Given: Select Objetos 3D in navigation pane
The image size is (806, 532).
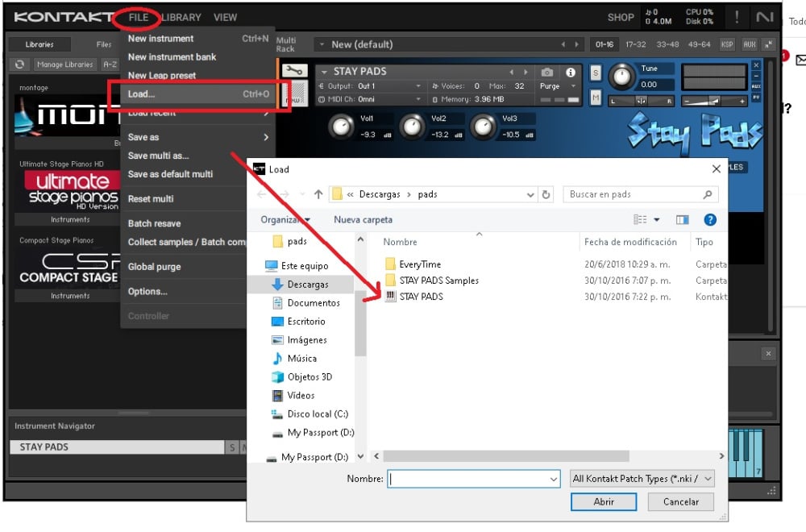Looking at the screenshot, I should [x=310, y=376].
